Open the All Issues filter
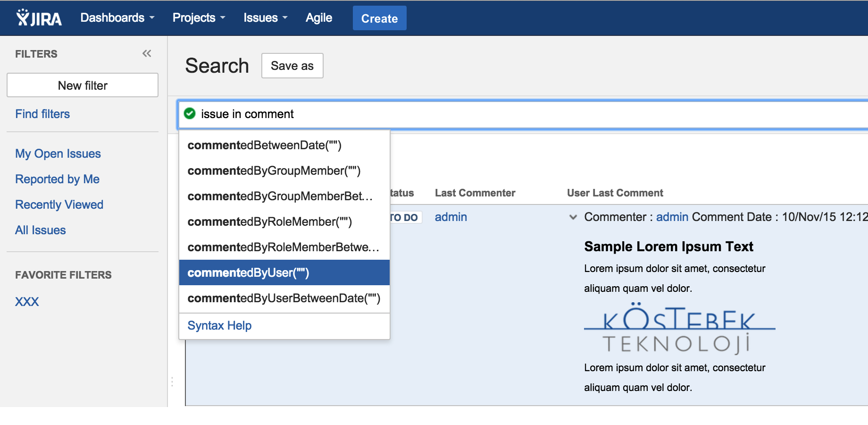868x425 pixels. click(x=41, y=230)
